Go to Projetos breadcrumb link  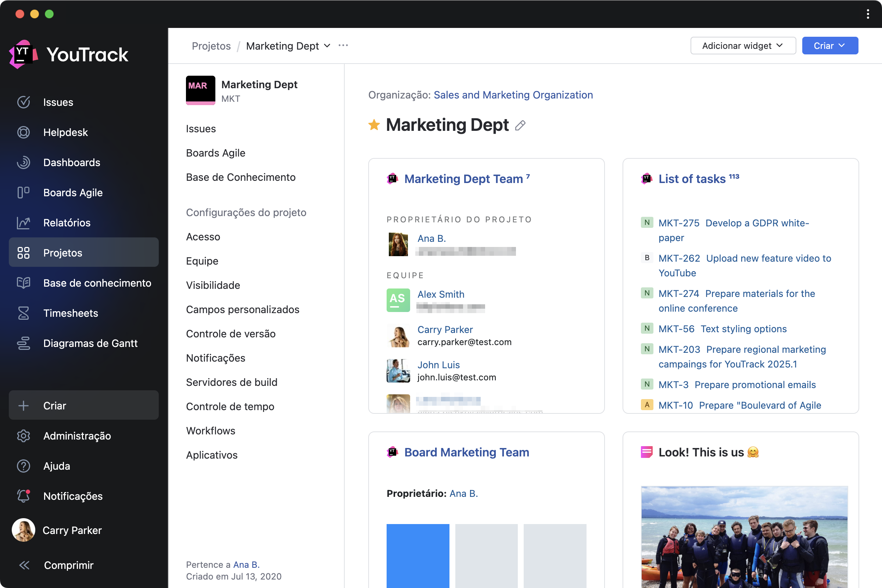211,46
